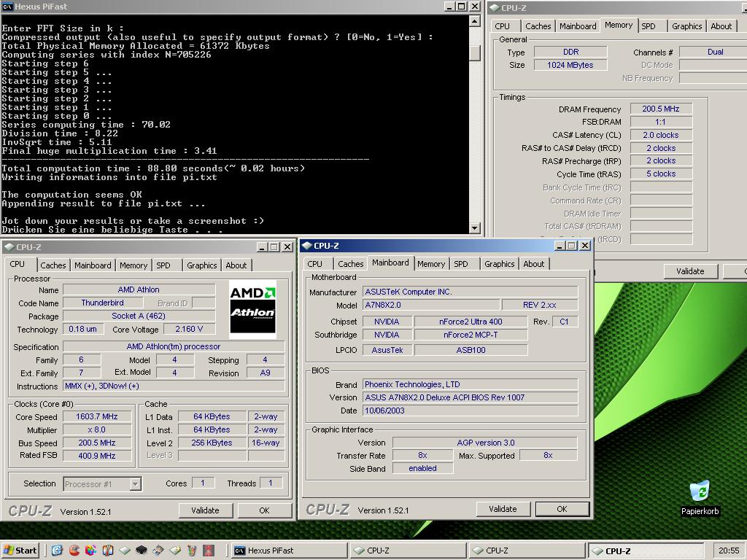
Task: Click the colorful pencils icon in quick launch
Action: pos(192,551)
